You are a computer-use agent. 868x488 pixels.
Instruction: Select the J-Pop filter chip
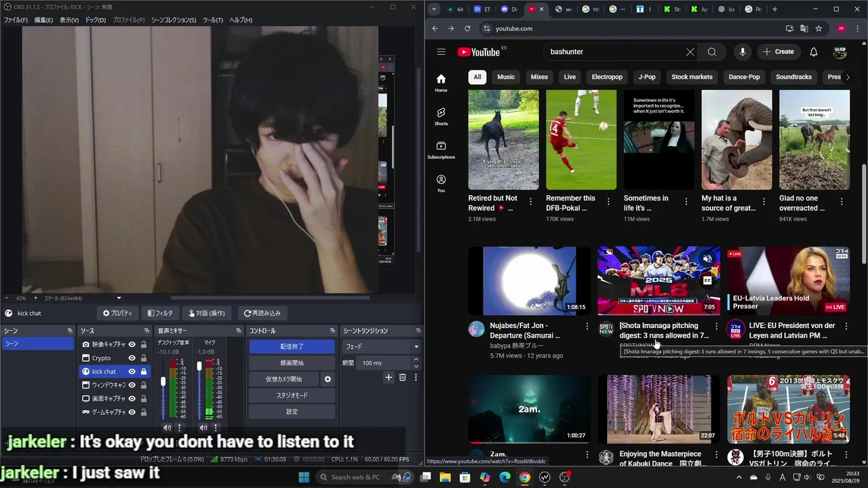tap(647, 77)
